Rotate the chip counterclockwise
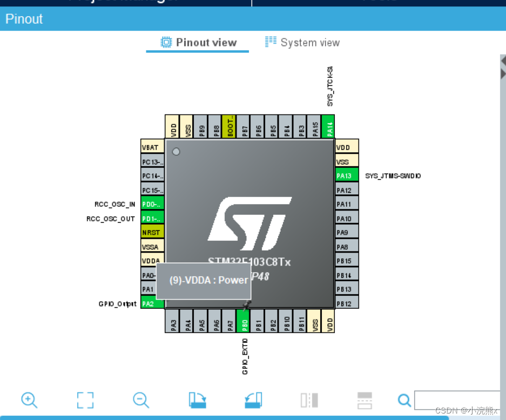506x420 pixels. click(x=253, y=400)
